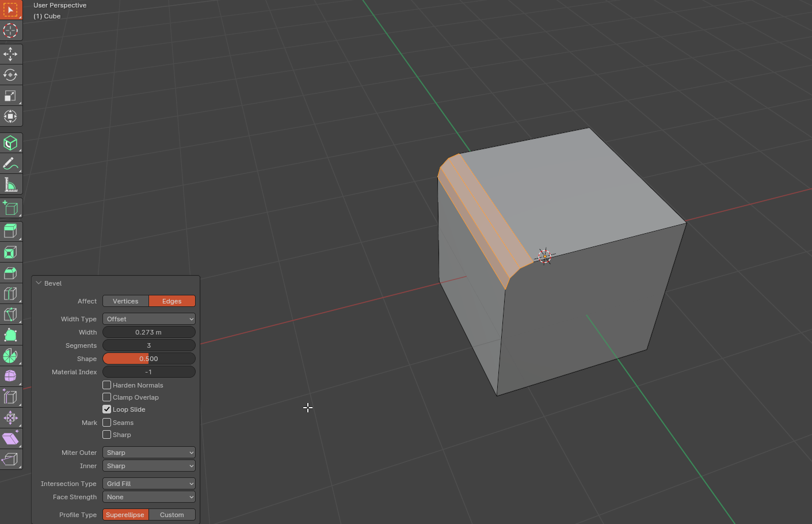Click the Segments number field

[148, 345]
